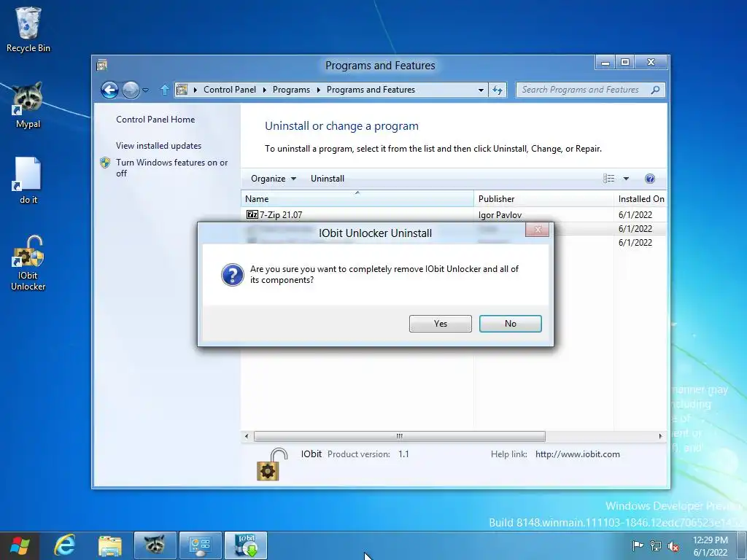The width and height of the screenshot is (747, 560).
Task: Go up one folder level
Action: click(x=165, y=90)
